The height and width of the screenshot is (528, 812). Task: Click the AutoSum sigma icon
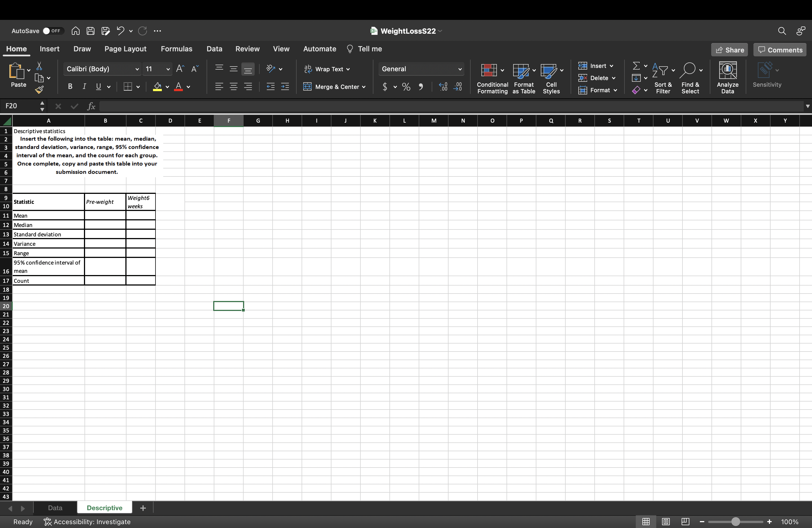coord(636,65)
